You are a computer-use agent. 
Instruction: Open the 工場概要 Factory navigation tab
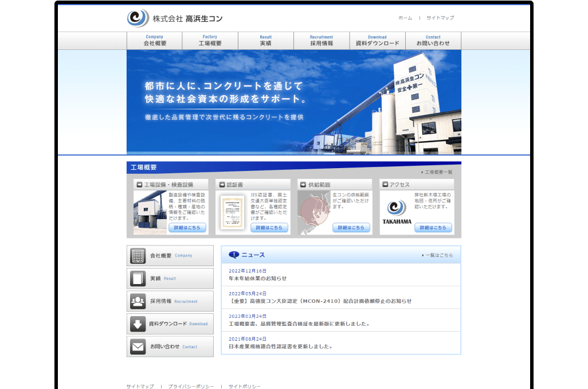point(210,41)
